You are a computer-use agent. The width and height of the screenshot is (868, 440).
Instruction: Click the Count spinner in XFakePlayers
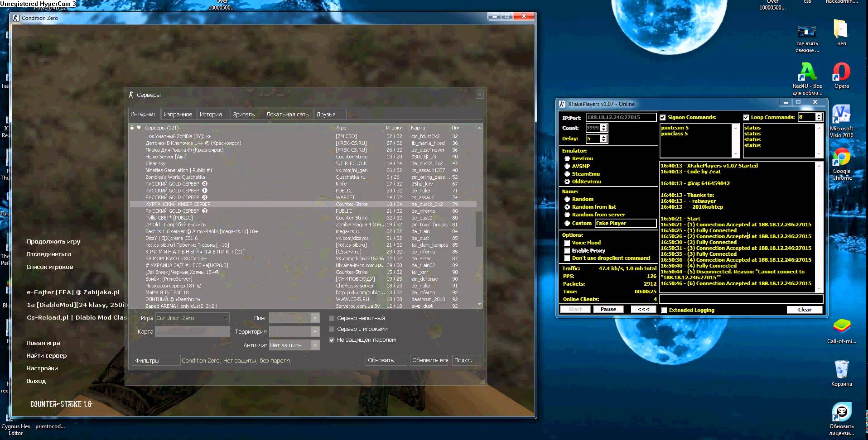(x=603, y=128)
